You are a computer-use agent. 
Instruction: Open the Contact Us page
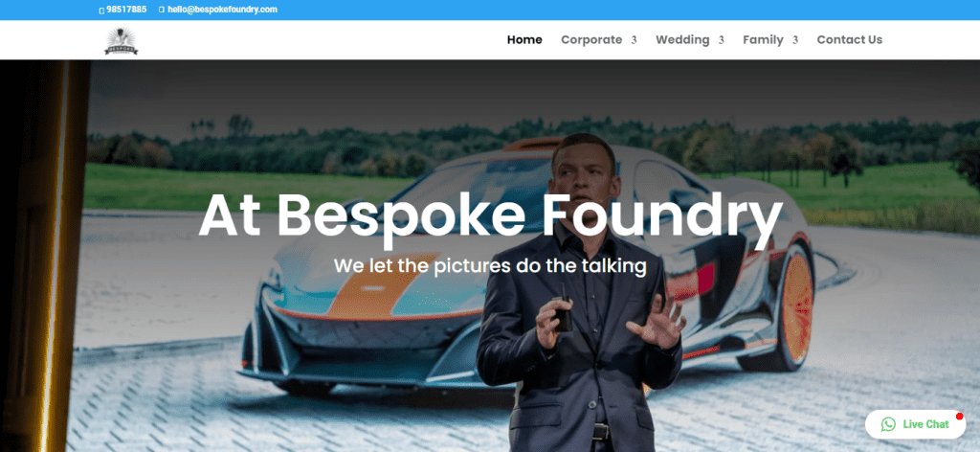(850, 40)
